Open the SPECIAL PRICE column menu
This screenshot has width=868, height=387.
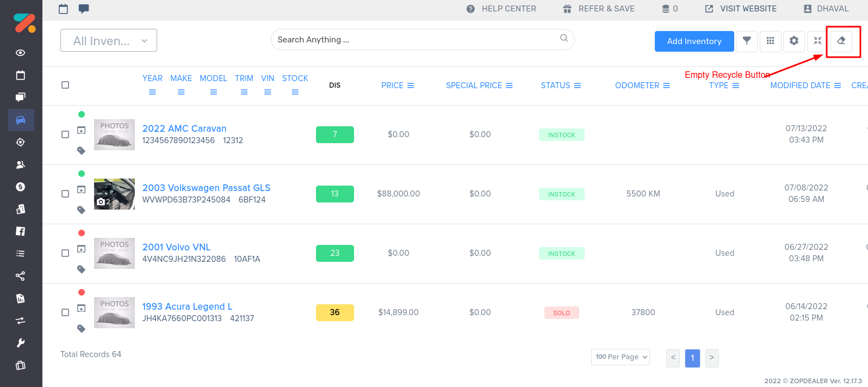click(x=509, y=85)
